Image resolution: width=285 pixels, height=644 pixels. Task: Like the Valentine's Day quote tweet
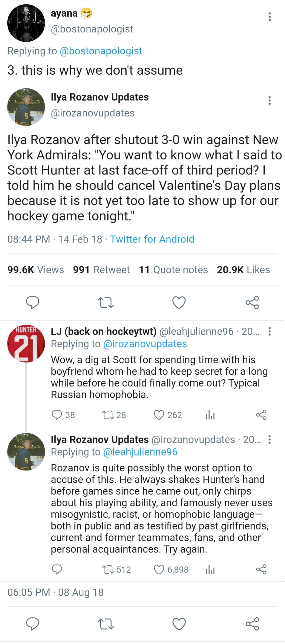179,303
